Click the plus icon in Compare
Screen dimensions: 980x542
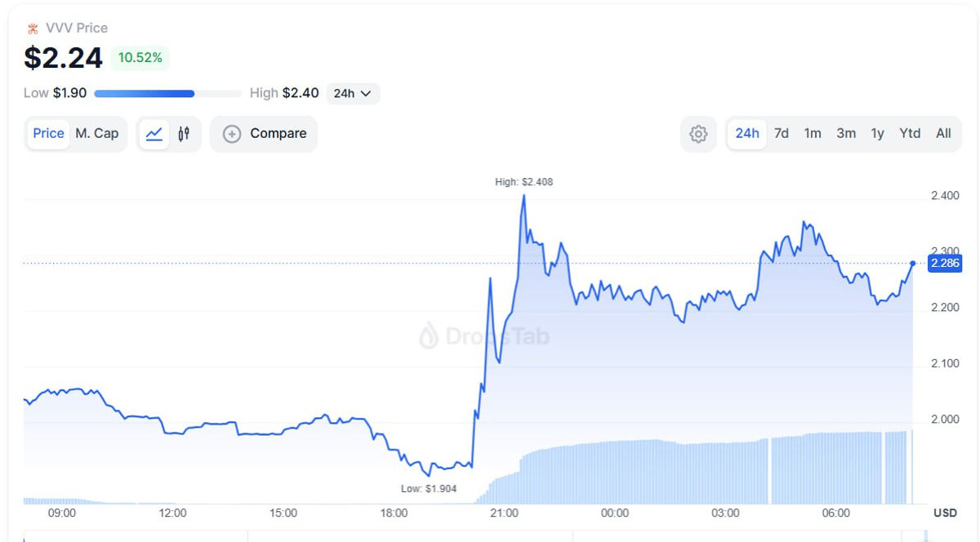[x=232, y=134]
